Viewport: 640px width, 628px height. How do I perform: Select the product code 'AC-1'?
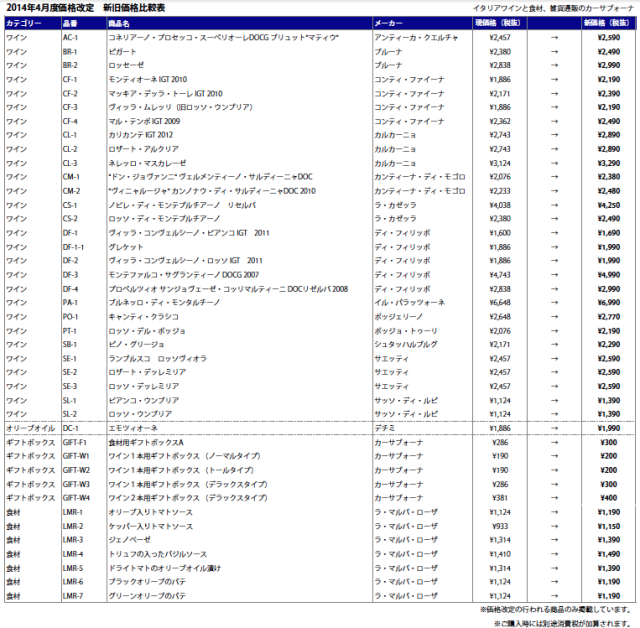tap(70, 38)
